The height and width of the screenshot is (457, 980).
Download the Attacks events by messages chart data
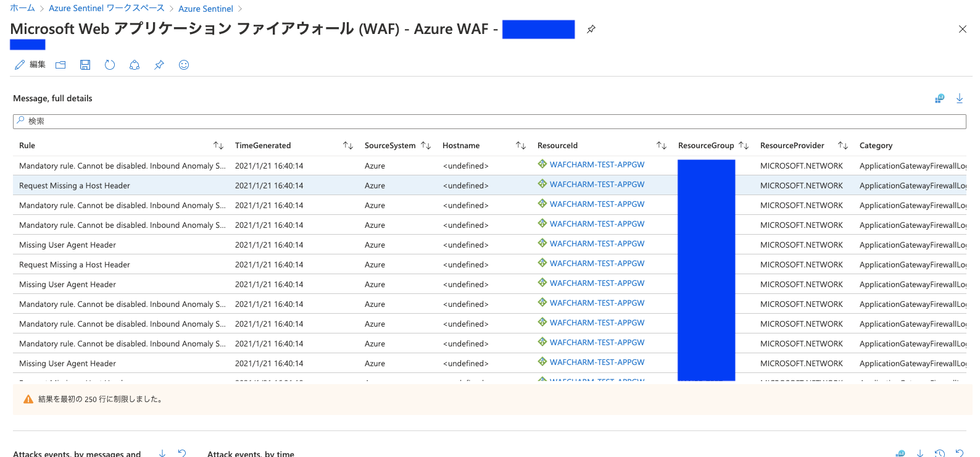(x=162, y=453)
